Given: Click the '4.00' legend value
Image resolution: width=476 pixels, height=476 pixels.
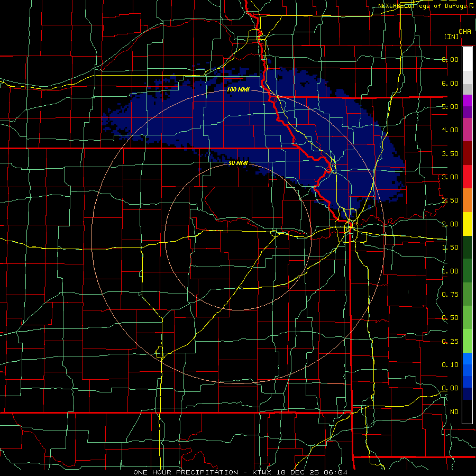Looking at the screenshot, I should pyautogui.click(x=450, y=130).
